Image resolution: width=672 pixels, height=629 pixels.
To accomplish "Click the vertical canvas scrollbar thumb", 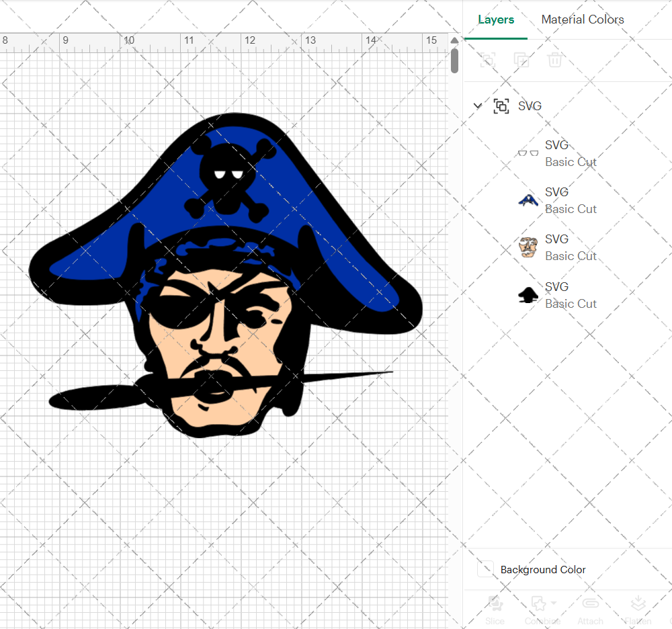I will 454,61.
